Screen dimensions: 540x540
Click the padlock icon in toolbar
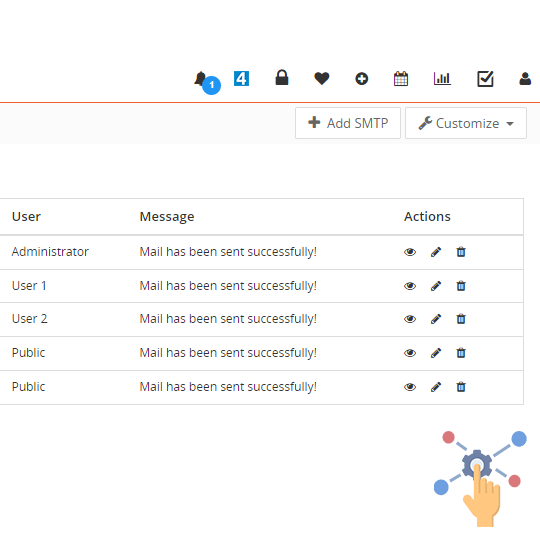[282, 77]
